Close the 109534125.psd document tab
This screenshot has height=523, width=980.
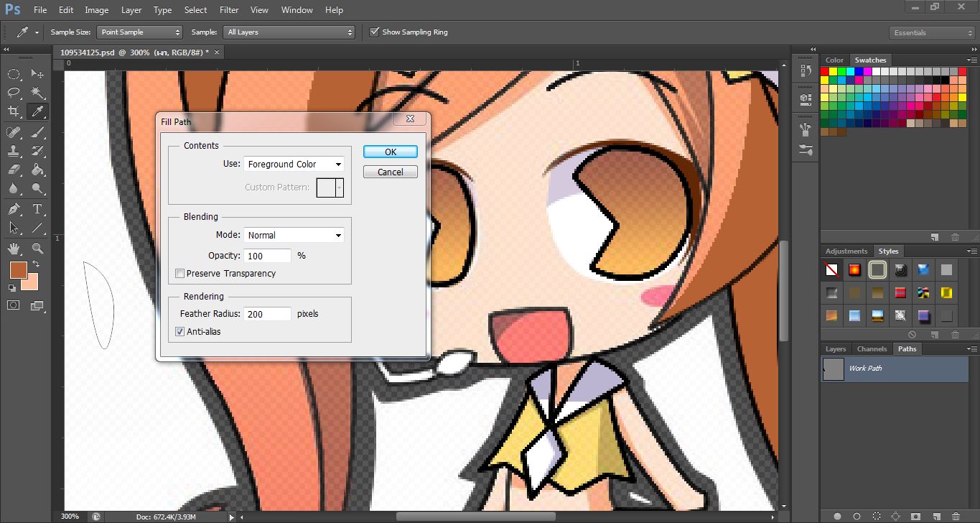217,52
